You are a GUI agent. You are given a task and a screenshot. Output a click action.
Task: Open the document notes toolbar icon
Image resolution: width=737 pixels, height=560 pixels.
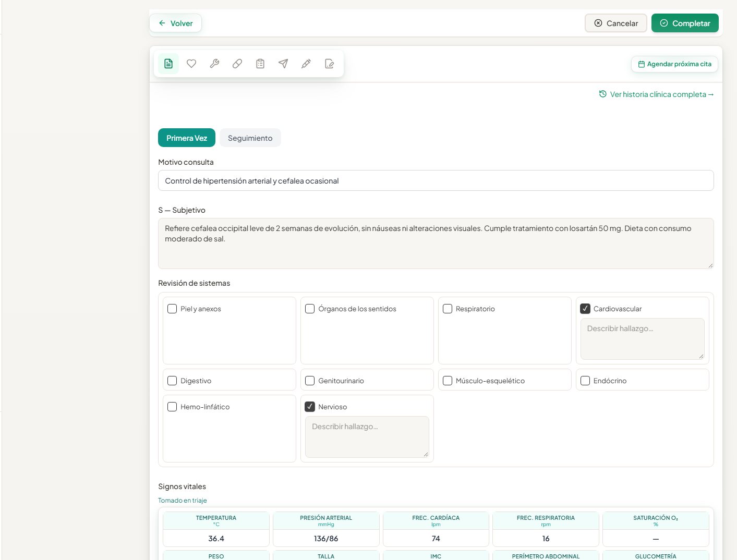pyautogui.click(x=168, y=64)
